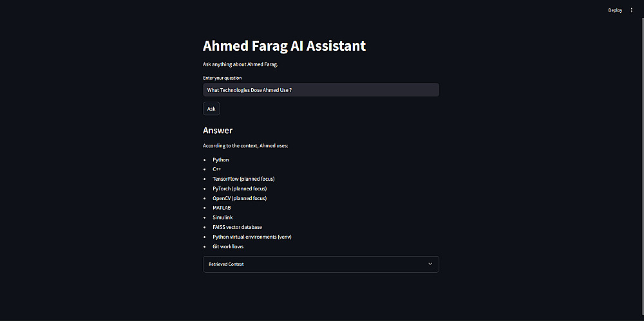Click the Ahmed Farag AI Assistant heading
The image size is (644, 321).
point(284,46)
